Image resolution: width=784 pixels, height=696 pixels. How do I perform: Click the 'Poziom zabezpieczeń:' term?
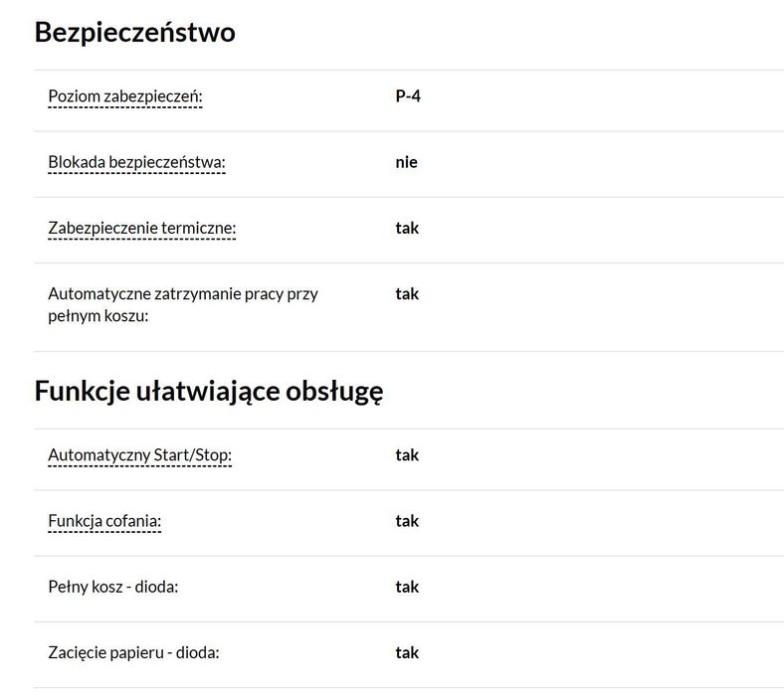click(x=124, y=97)
